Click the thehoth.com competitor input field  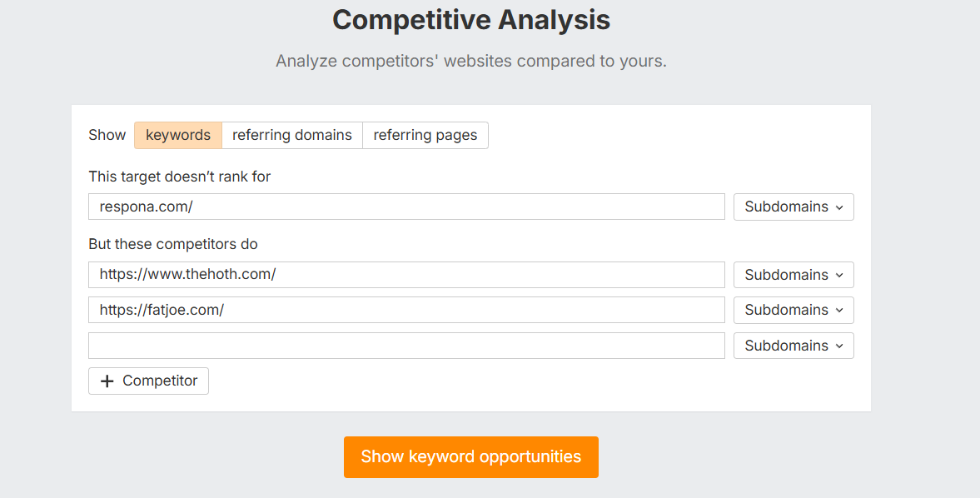pyautogui.click(x=406, y=275)
